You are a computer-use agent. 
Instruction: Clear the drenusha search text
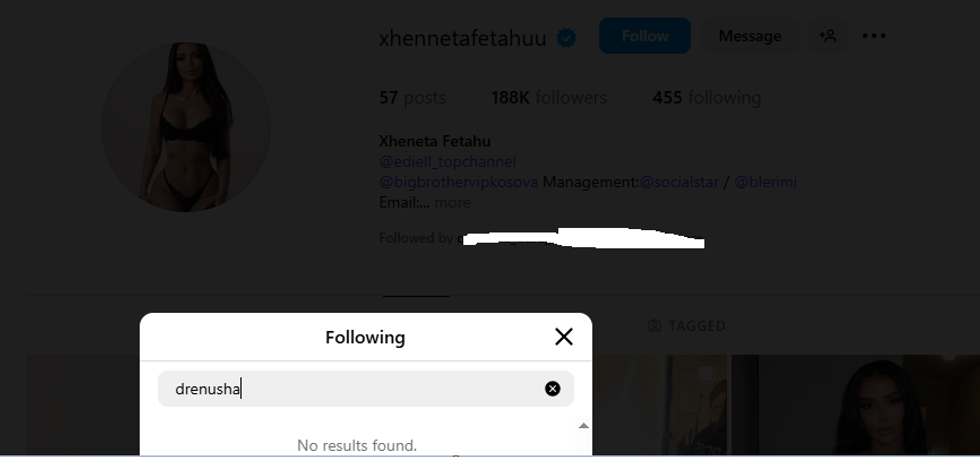[552, 389]
